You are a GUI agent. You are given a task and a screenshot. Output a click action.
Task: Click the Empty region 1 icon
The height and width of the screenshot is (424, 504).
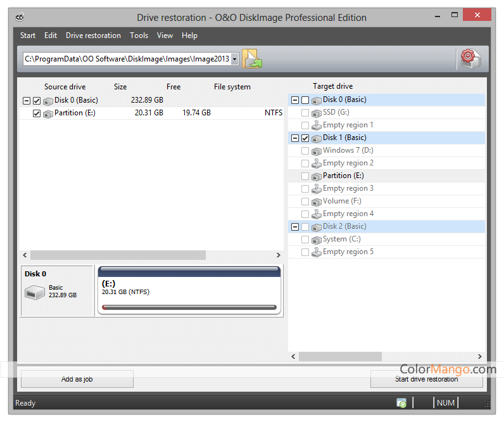(316, 125)
